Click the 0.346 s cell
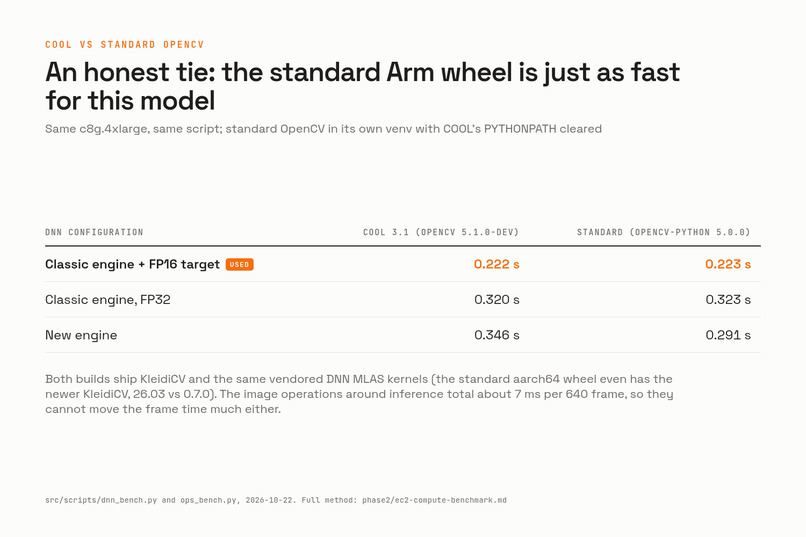 coord(497,335)
